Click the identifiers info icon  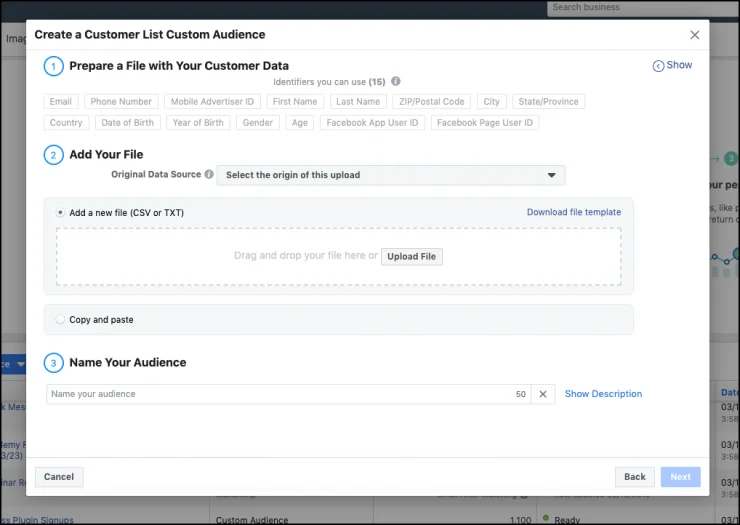tap(396, 82)
